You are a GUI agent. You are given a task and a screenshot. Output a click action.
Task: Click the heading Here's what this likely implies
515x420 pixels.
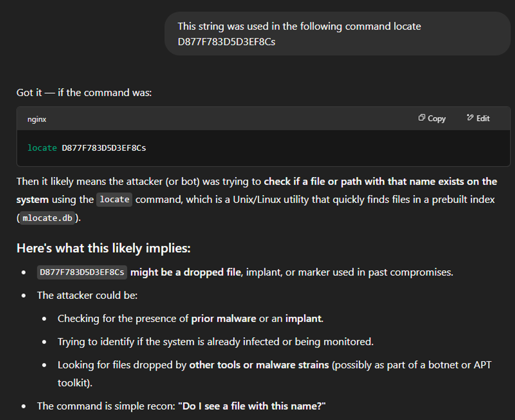[x=104, y=248]
